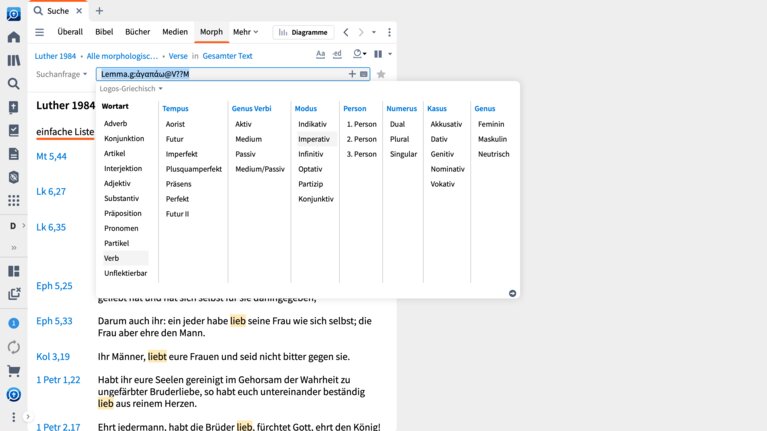Click the Verse scope link
The image size is (767, 431).
[x=178, y=56]
